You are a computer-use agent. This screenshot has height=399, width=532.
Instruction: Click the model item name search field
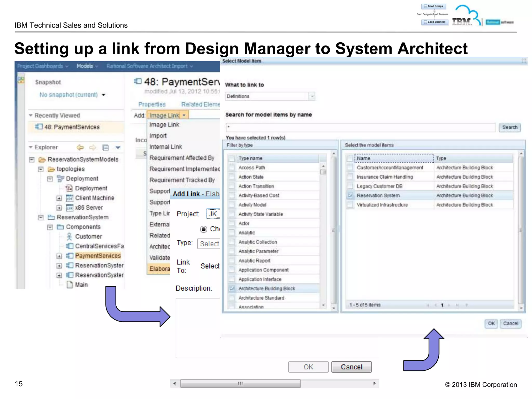pos(361,128)
